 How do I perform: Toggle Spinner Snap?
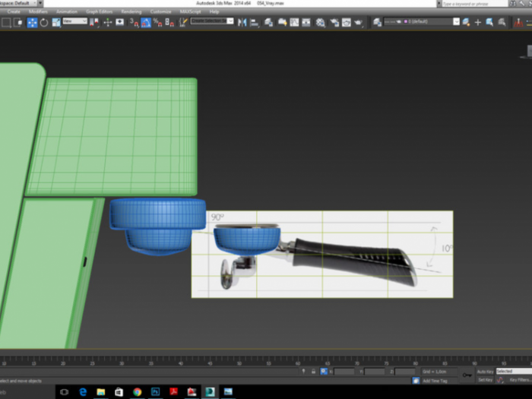(169, 23)
